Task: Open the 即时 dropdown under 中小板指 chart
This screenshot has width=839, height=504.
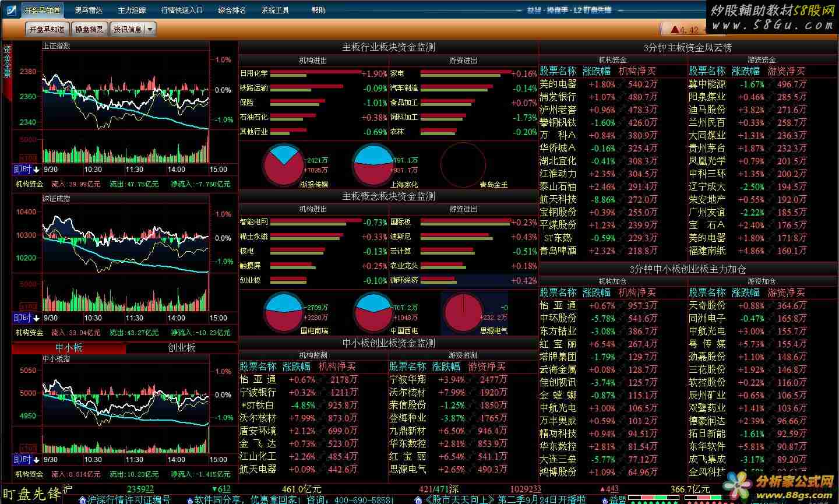Action: tap(26, 460)
